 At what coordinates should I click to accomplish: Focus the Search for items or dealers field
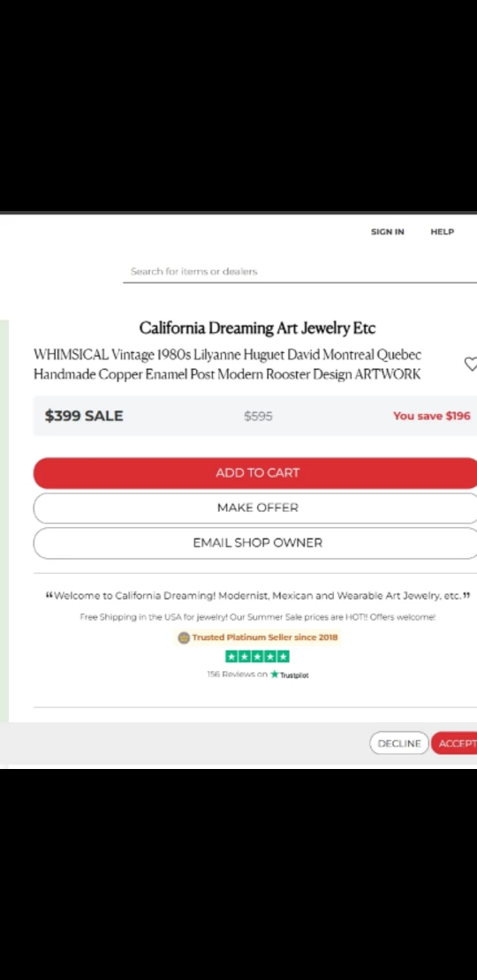pyautogui.click(x=300, y=272)
